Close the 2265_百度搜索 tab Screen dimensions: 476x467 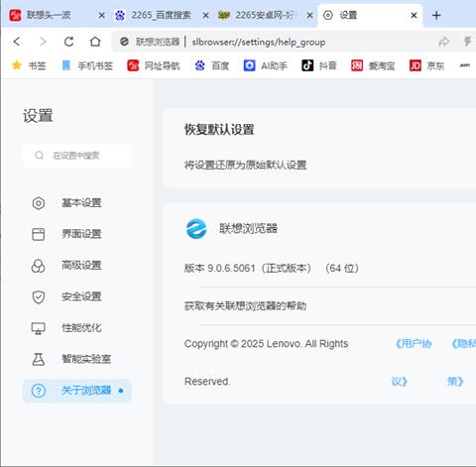coord(205,15)
